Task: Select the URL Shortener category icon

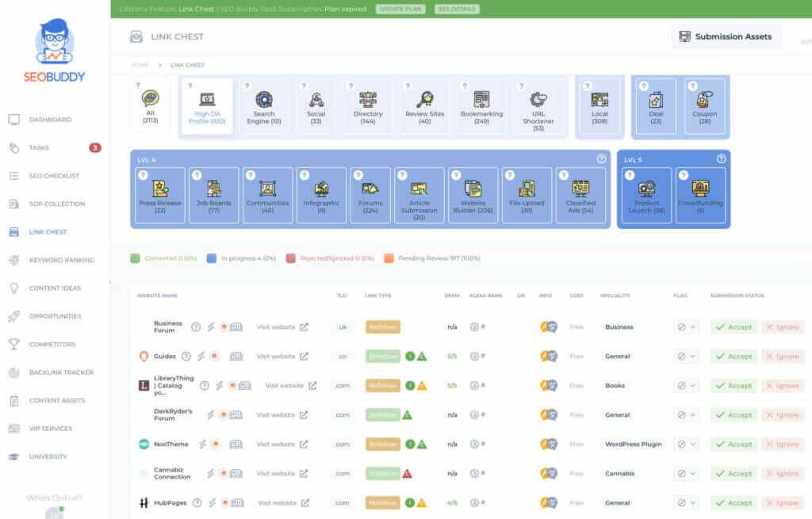Action: 538,99
